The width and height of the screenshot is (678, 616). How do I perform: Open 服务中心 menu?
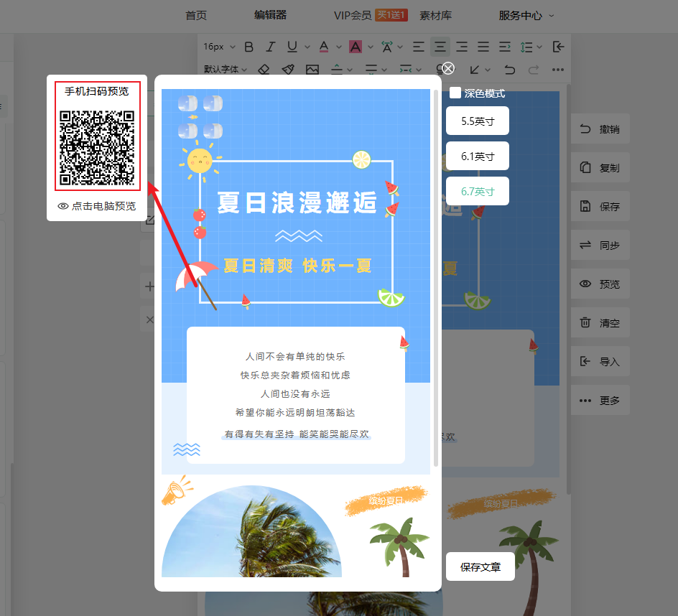pos(520,16)
